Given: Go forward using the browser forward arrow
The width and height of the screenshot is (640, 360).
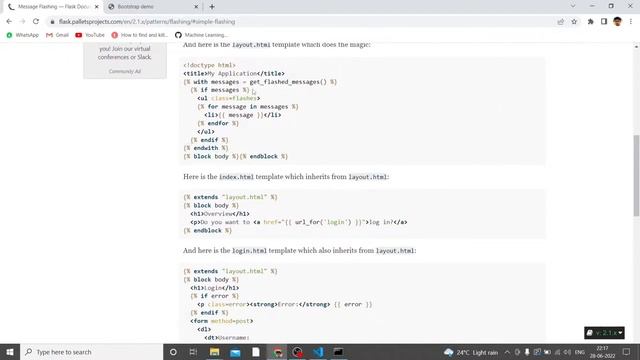Looking at the screenshot, I should point(22,22).
